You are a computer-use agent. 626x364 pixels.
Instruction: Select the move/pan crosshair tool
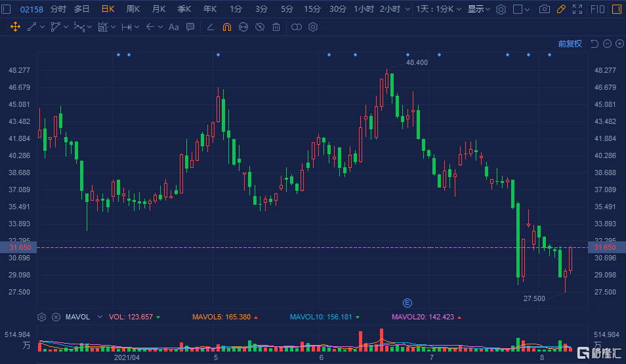tap(15, 27)
